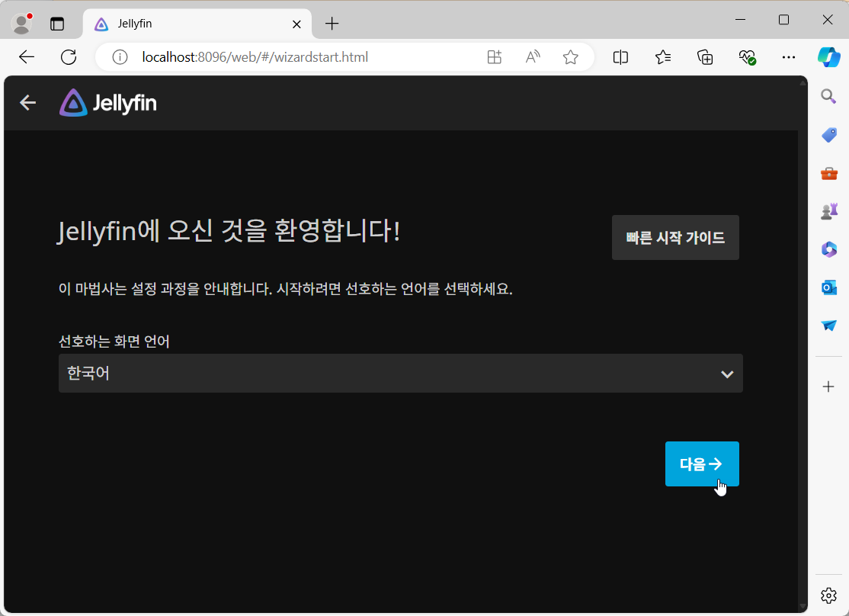Open Collections icon in toolbar

pos(704,57)
